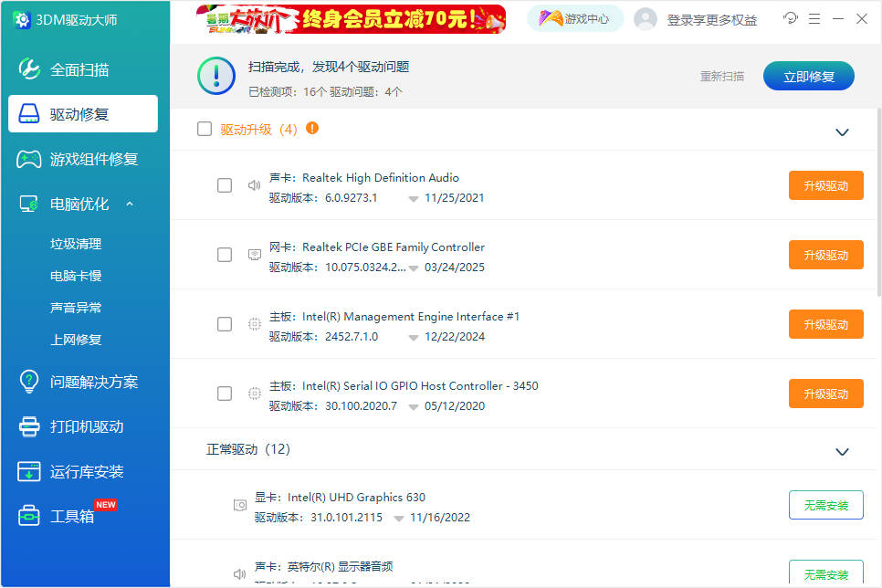Click the scan complete exclamation icon

click(x=216, y=76)
